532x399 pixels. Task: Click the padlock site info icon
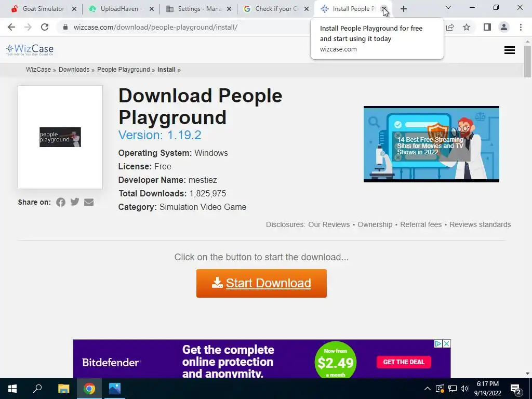pyautogui.click(x=65, y=27)
